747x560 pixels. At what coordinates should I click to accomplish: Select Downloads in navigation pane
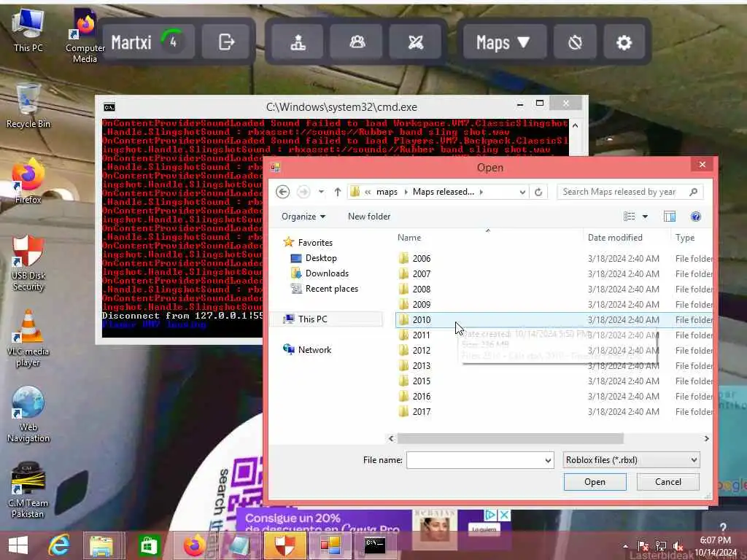(x=320, y=273)
